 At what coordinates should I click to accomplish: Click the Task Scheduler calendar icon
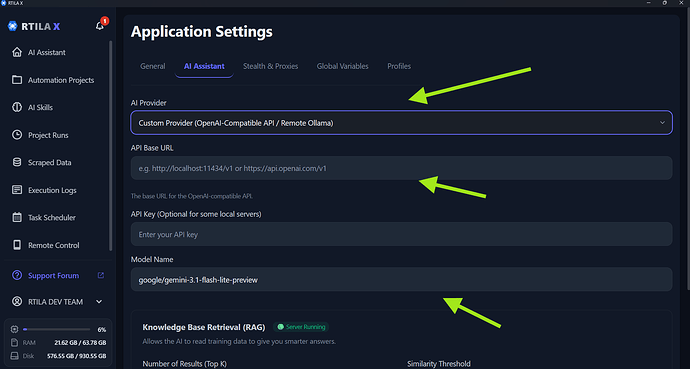pos(17,217)
